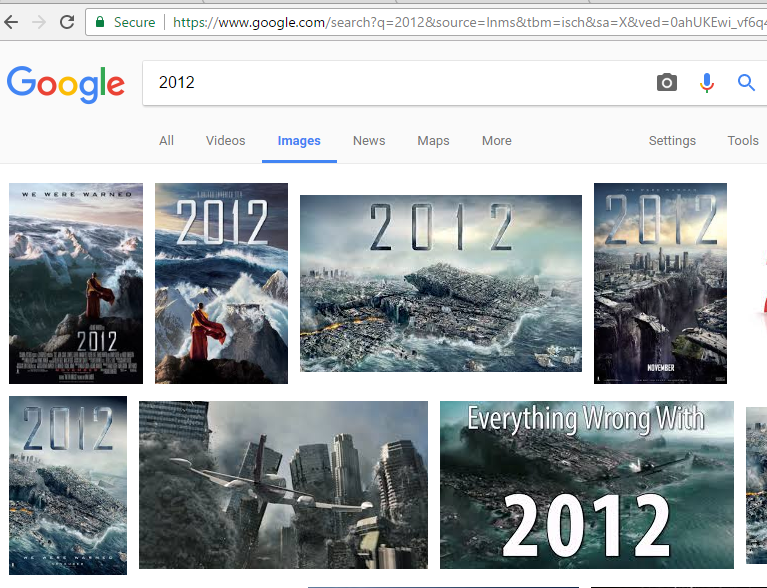
Task: Reload the page with refresh icon
Action: pyautogui.click(x=67, y=22)
